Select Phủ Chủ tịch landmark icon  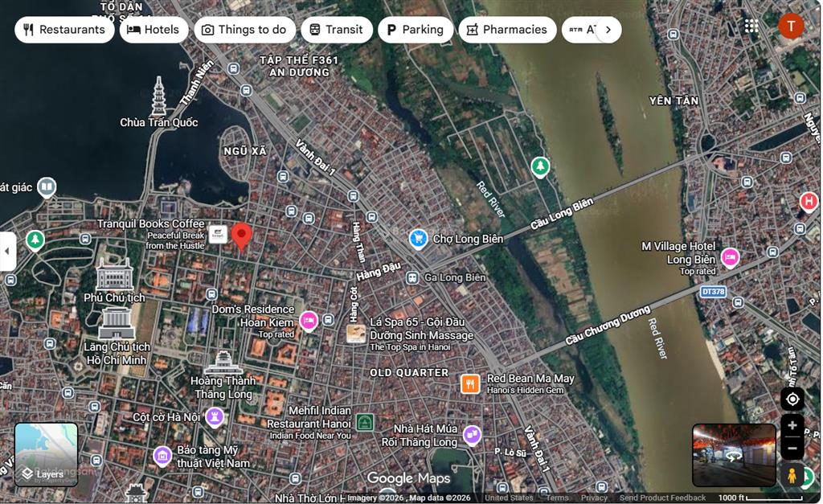[x=114, y=273]
